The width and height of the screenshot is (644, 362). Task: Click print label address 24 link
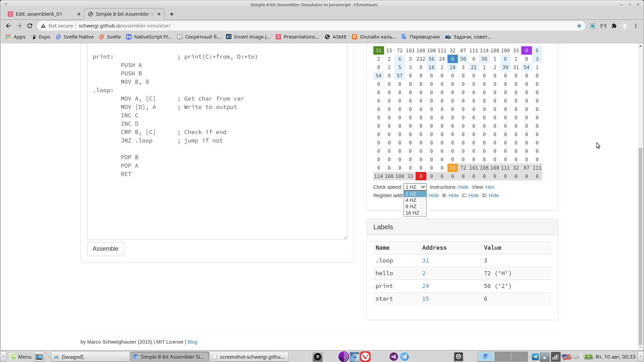pyautogui.click(x=425, y=286)
